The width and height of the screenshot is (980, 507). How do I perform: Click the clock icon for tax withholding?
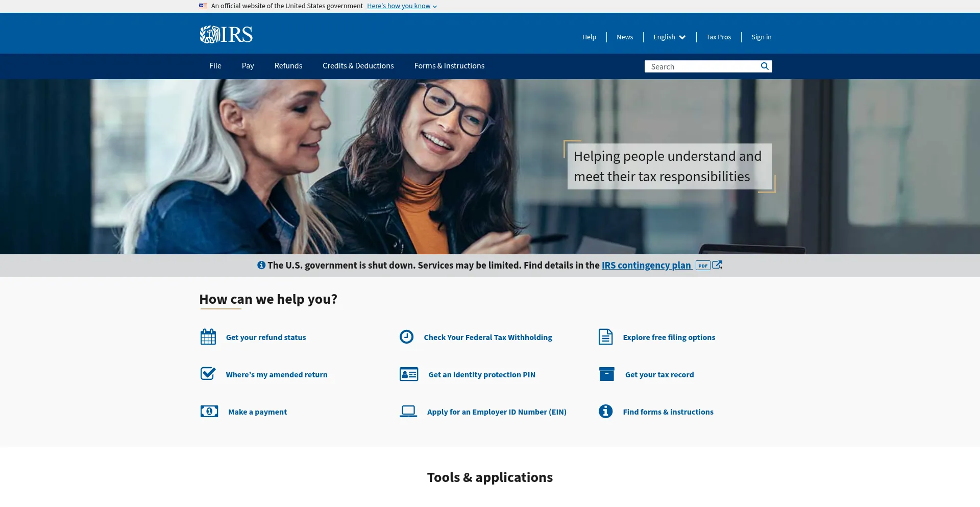(x=406, y=337)
